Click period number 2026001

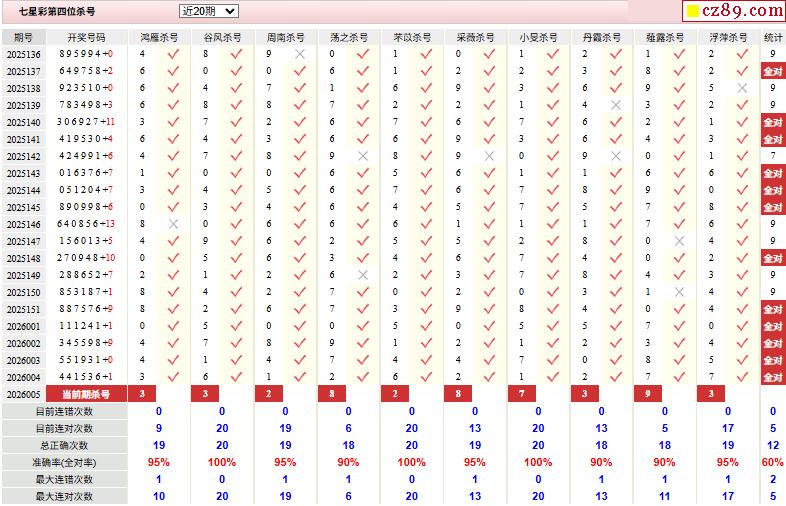tap(24, 326)
